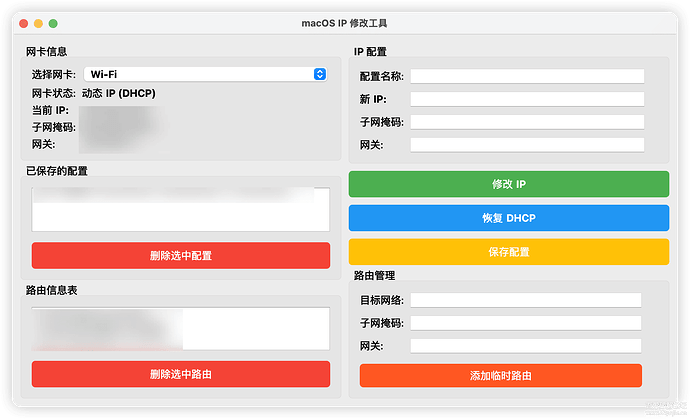Image resolution: width=690 pixels, height=419 pixels.
Task: Click the 添加临时路由 button
Action: click(x=501, y=375)
